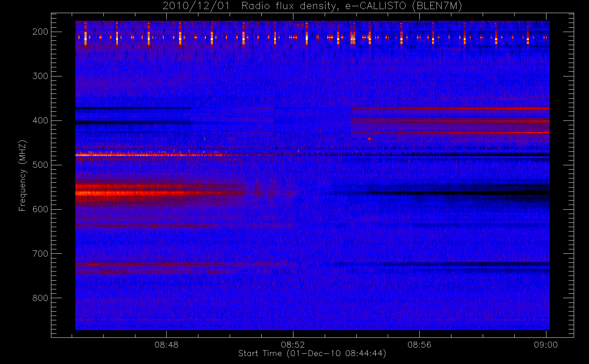Click the 08:56 time tick label
The width and height of the screenshot is (589, 364).
[x=419, y=345]
